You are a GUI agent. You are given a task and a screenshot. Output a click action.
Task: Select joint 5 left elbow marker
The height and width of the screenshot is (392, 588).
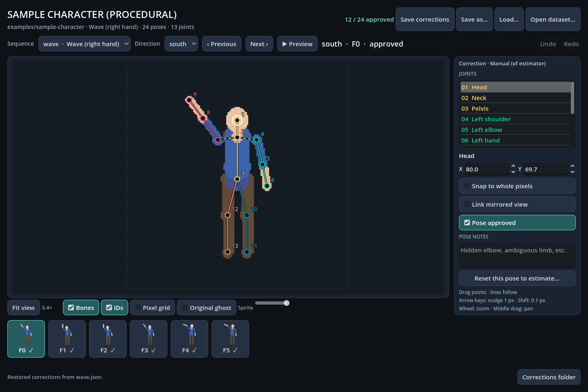(x=263, y=165)
